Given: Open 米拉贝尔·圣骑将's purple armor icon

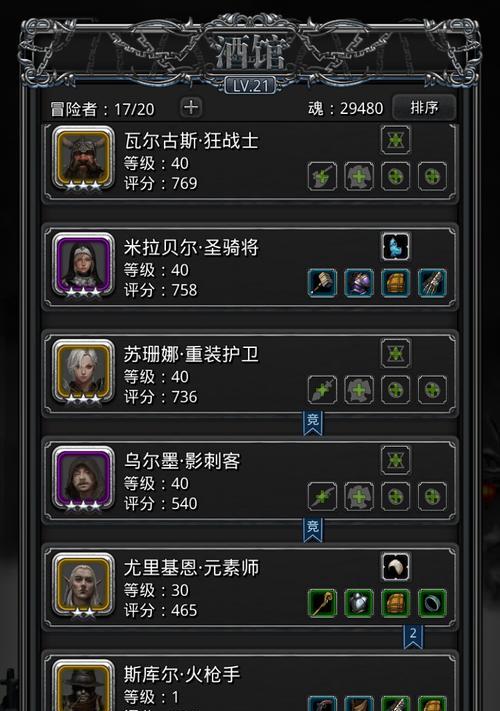Looking at the screenshot, I should click(x=359, y=283).
